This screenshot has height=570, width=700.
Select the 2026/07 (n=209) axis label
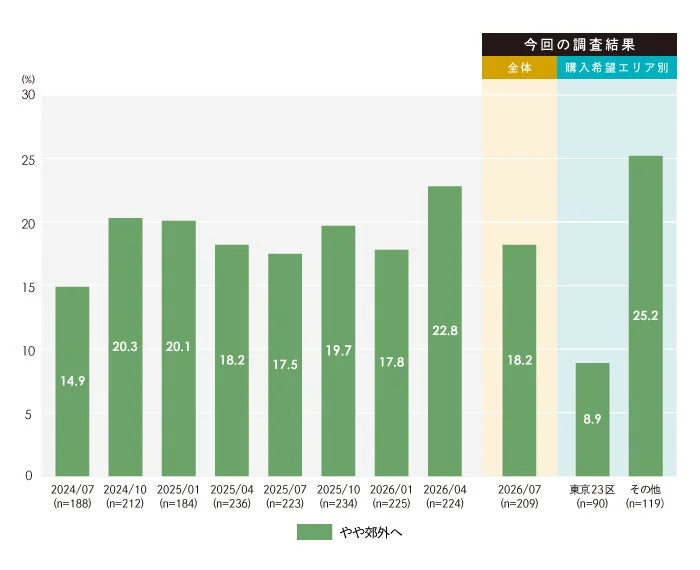click(x=519, y=496)
